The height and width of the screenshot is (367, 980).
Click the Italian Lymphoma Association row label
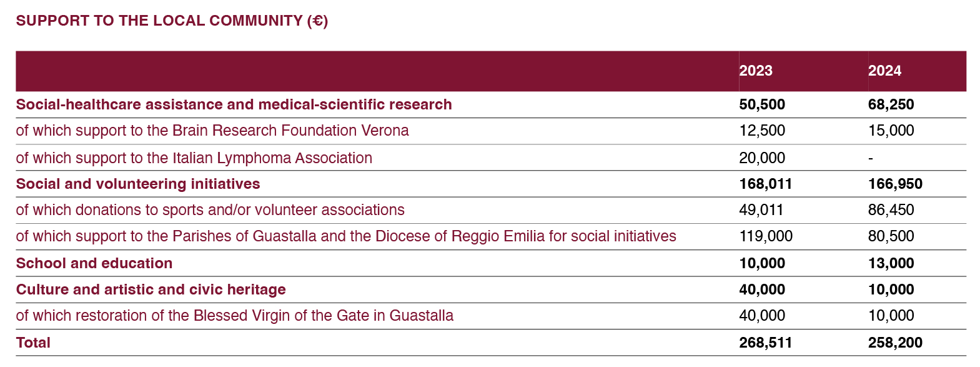point(194,158)
